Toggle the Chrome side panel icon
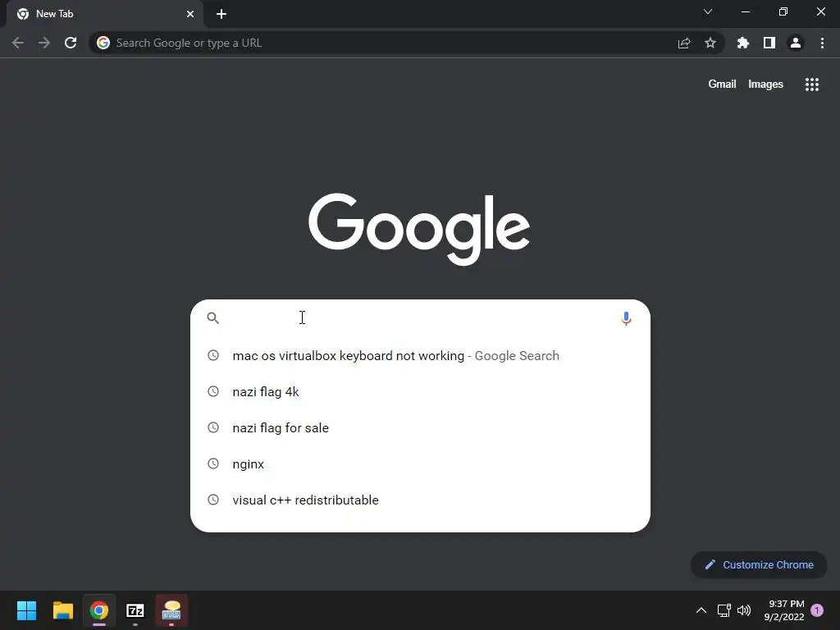The height and width of the screenshot is (630, 840). pyautogui.click(x=769, y=43)
